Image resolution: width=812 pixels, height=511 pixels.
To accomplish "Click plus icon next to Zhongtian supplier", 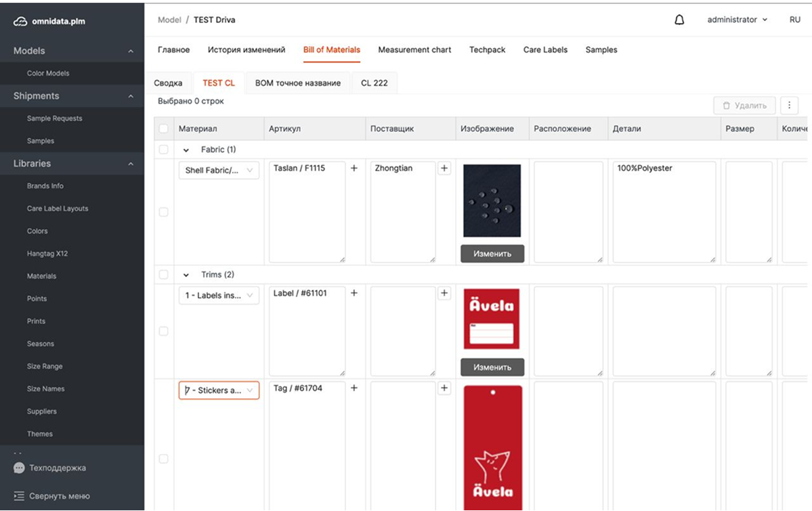I will tap(444, 169).
